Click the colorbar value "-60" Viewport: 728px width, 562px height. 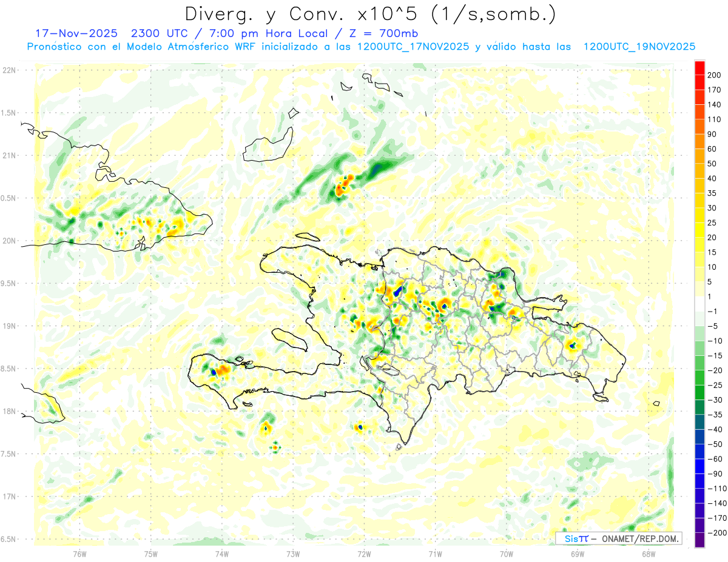coord(715,459)
